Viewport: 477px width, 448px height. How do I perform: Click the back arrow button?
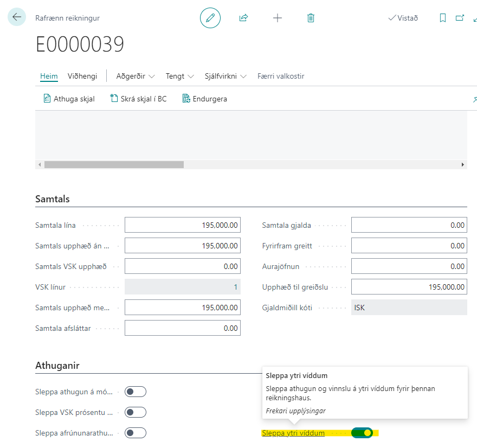(17, 17)
